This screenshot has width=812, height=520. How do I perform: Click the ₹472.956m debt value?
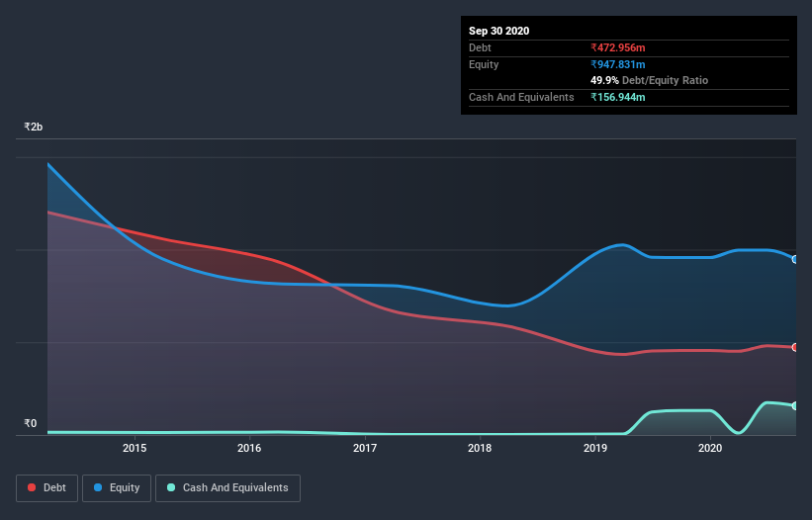618,47
